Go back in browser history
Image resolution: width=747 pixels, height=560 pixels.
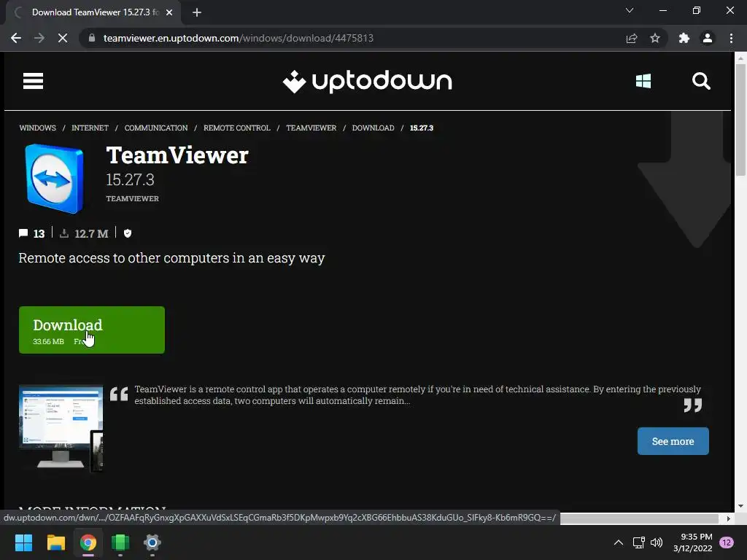coord(16,38)
